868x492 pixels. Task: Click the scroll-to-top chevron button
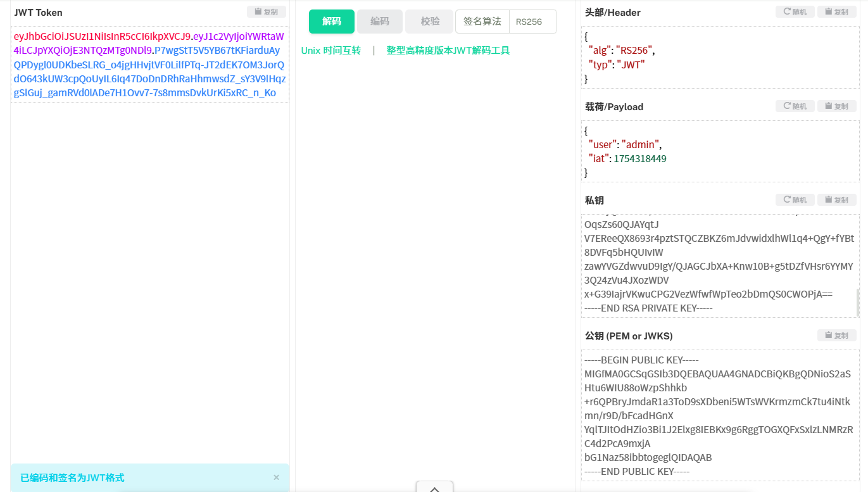(435, 488)
